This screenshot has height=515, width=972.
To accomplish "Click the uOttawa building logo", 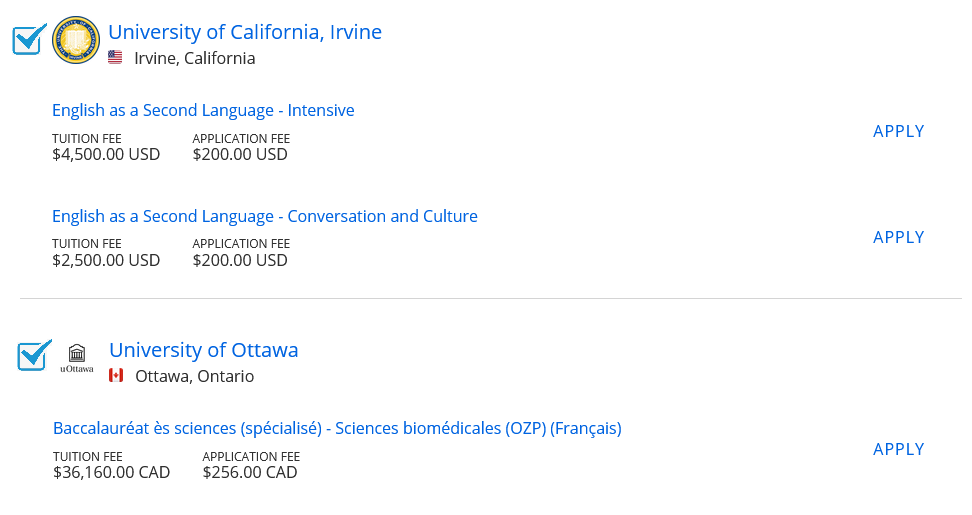I will coord(77,357).
